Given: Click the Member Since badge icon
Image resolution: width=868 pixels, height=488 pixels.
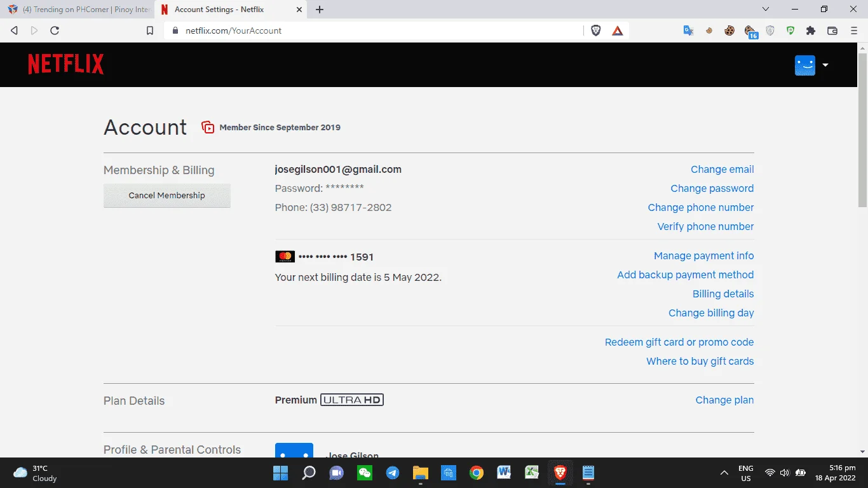Looking at the screenshot, I should coord(208,127).
